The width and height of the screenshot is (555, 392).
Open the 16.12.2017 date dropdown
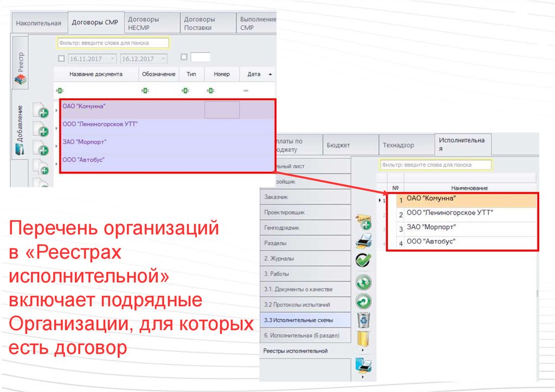coord(163,59)
